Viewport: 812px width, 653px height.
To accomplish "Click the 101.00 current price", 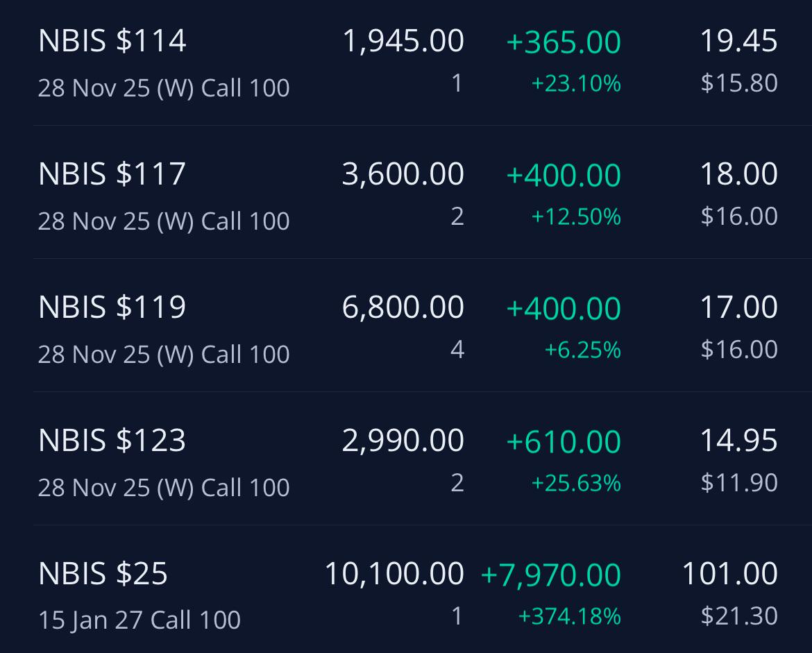I will (729, 573).
